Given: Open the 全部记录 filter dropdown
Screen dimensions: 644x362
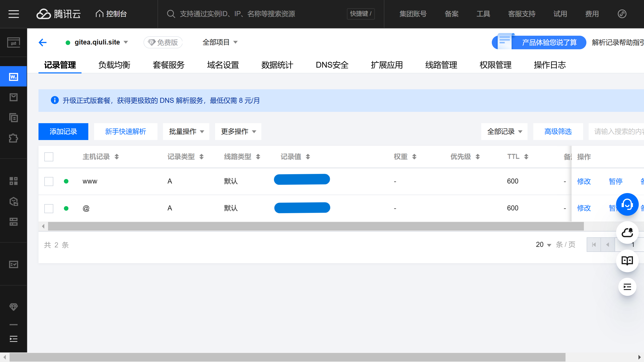Looking at the screenshot, I should point(504,131).
